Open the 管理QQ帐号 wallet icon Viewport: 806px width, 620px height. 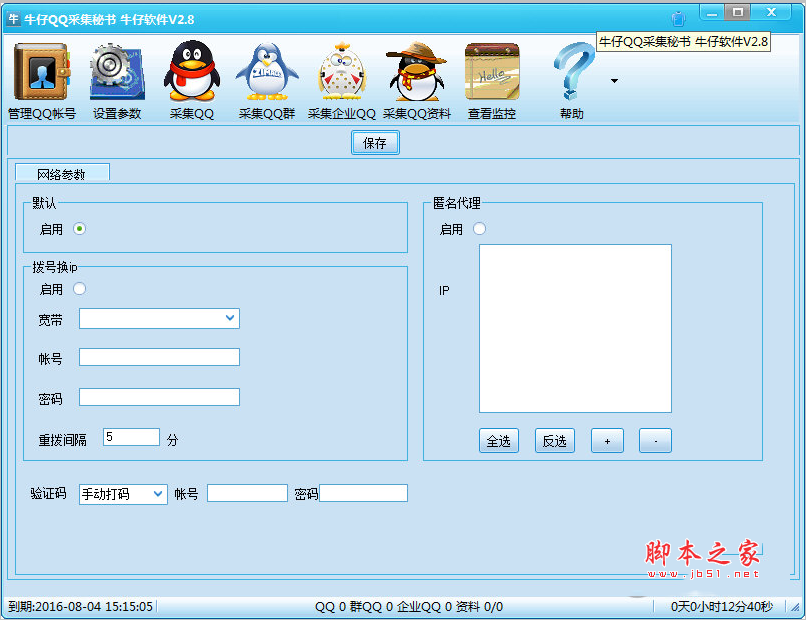(41, 73)
